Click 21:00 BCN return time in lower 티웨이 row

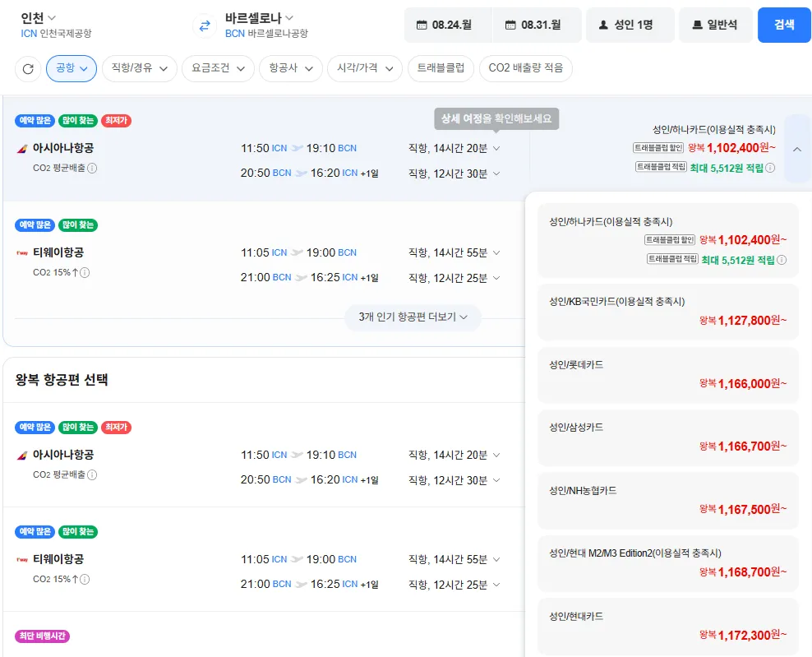pos(265,585)
